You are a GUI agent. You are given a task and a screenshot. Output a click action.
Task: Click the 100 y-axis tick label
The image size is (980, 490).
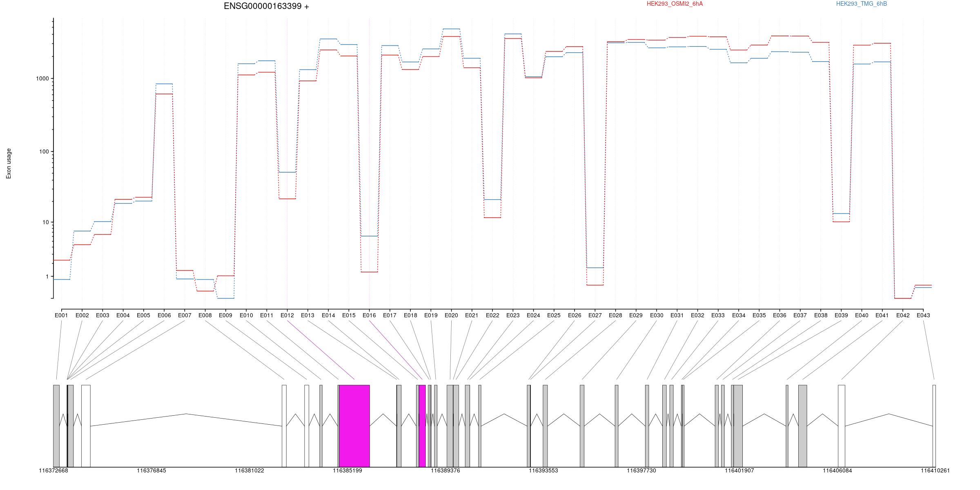[44, 151]
